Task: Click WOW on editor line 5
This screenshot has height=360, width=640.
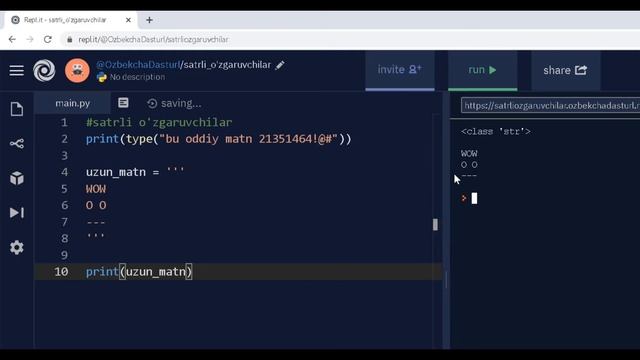Action: click(x=96, y=189)
